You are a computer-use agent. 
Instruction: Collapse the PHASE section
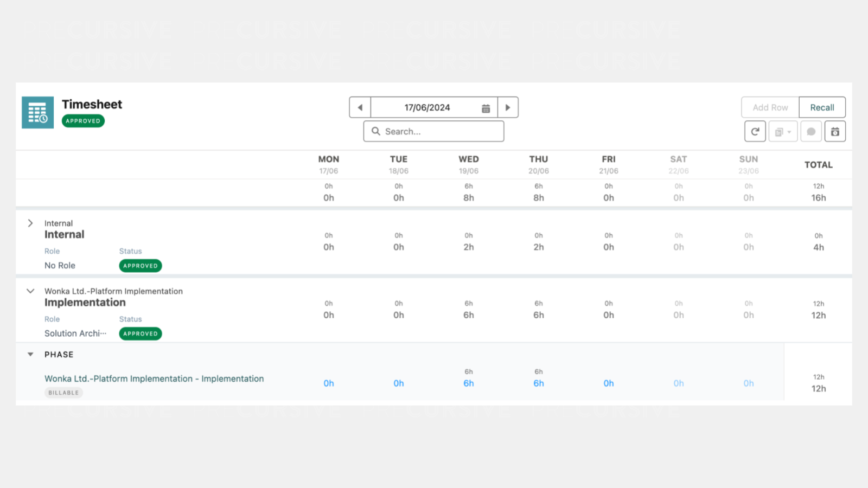click(x=30, y=355)
